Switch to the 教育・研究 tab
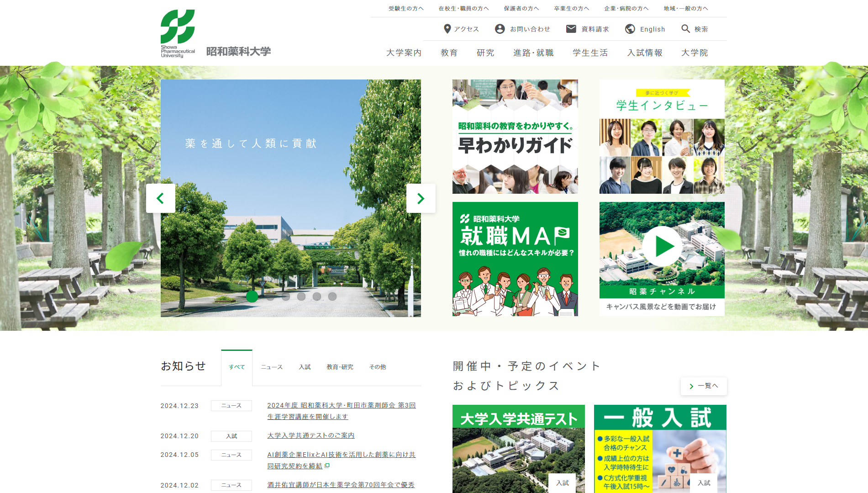This screenshot has height=493, width=868. 340,367
